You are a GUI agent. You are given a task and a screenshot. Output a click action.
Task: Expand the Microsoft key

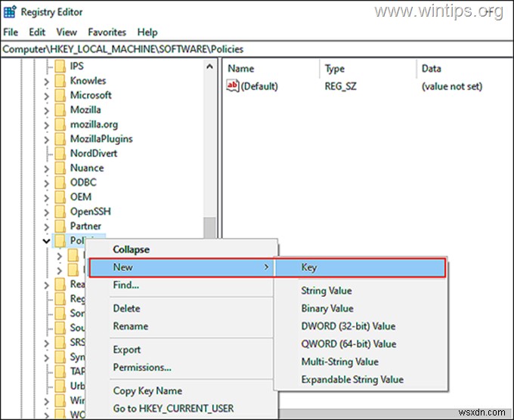(47, 96)
